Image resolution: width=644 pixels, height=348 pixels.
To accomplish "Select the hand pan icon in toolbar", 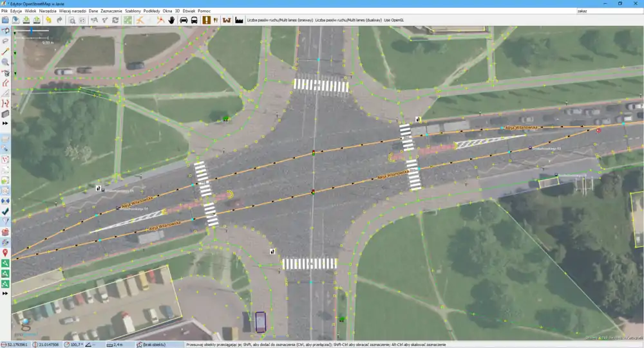I will click(x=172, y=20).
